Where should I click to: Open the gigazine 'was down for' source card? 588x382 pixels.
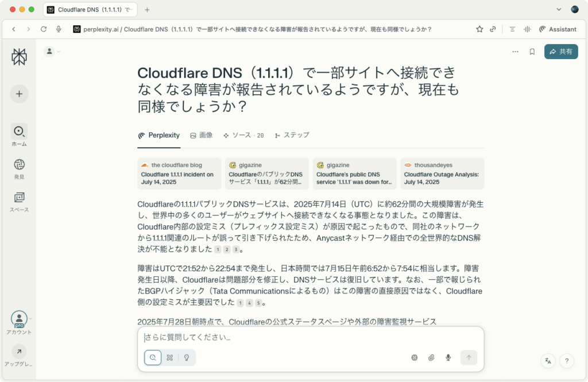click(x=354, y=173)
